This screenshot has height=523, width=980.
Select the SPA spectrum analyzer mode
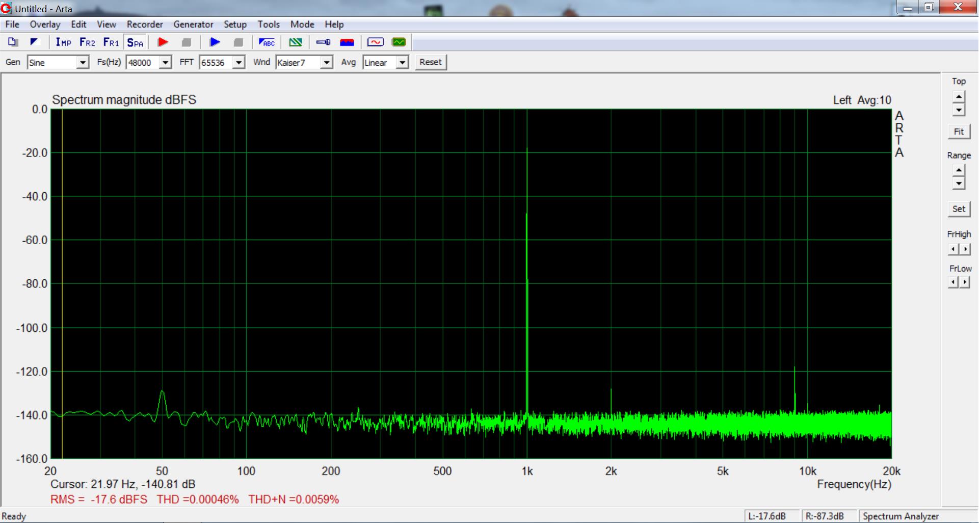pyautogui.click(x=135, y=42)
